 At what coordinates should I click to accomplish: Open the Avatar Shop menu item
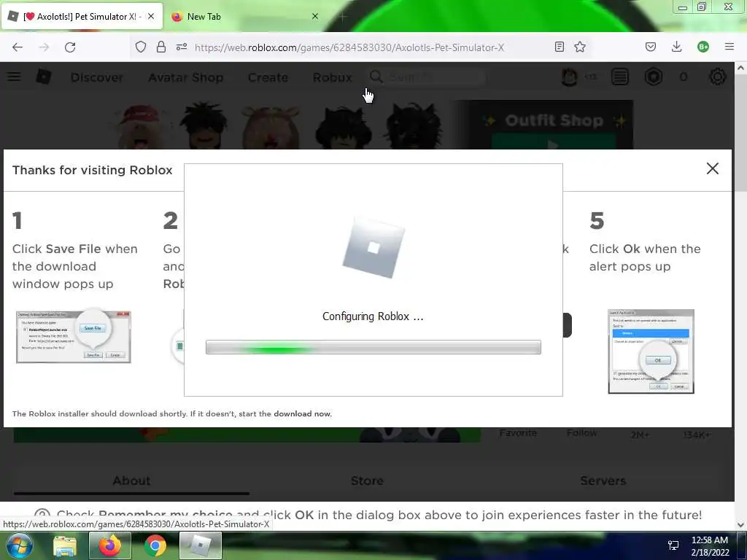pos(186,77)
